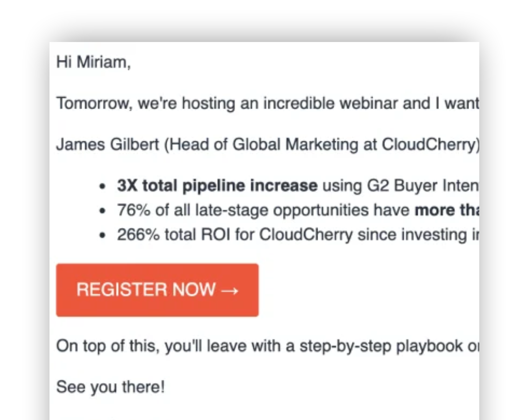Screen dimensions: 525x420
Task: Click the bullet point beside '266% total ROI'
Action: 102,234
